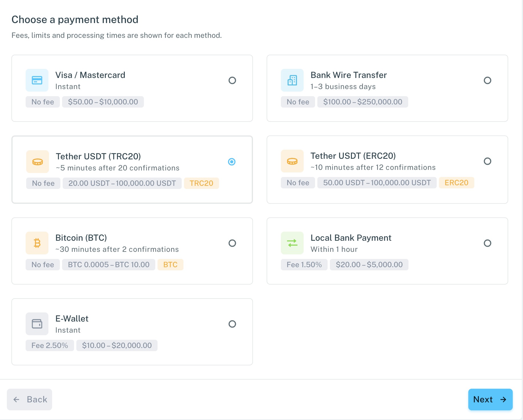This screenshot has height=420, width=523.
Task: Proceed with the Next button
Action: (x=490, y=400)
